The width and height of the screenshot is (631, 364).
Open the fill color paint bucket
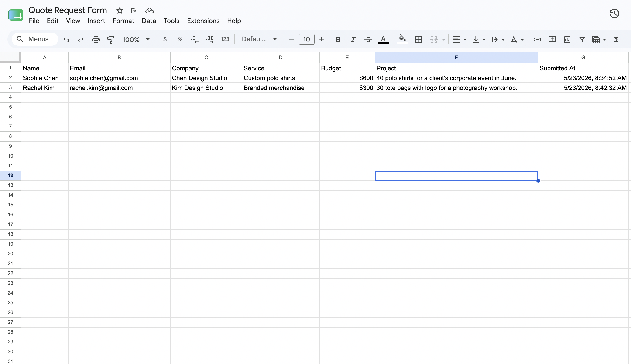click(402, 39)
